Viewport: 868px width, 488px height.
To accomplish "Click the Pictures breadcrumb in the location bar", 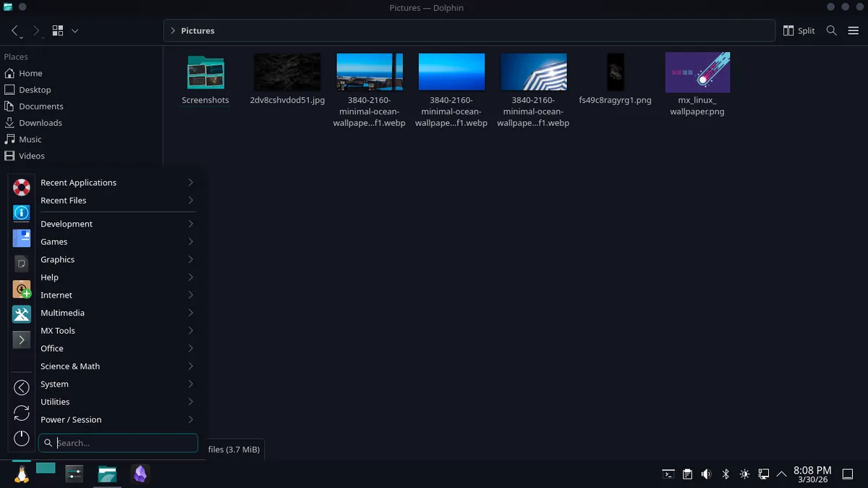I will point(198,30).
